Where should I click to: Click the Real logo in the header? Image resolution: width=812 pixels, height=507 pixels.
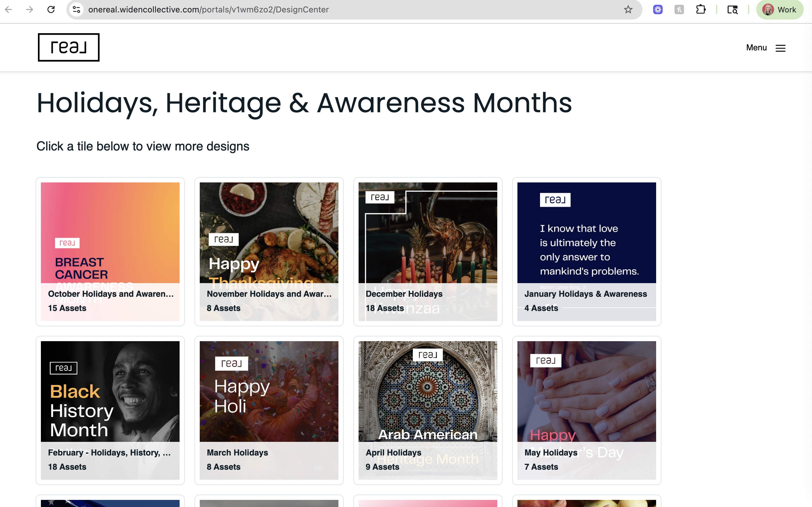click(x=69, y=47)
